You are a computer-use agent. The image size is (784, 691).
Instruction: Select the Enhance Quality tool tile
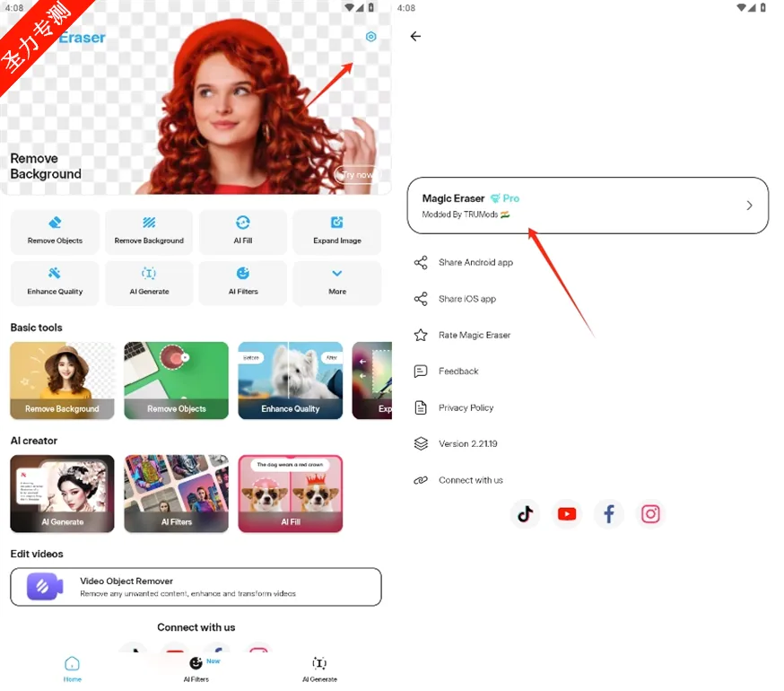tap(55, 283)
